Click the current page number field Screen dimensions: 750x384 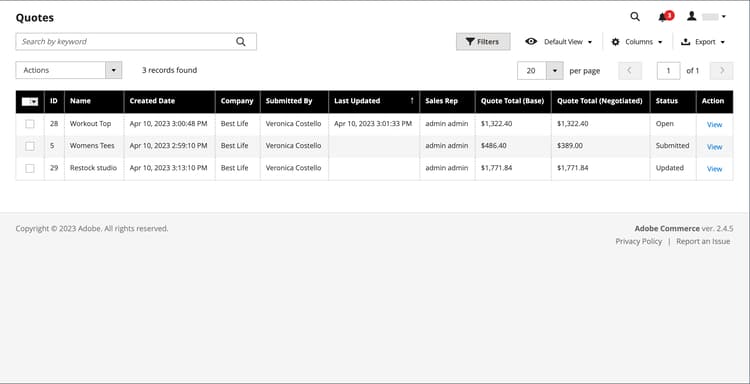668,71
